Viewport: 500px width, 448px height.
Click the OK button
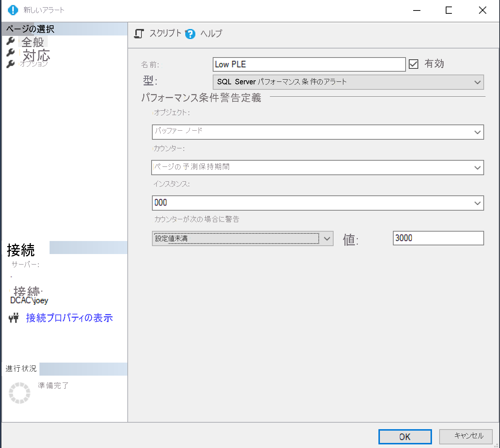[405, 436]
